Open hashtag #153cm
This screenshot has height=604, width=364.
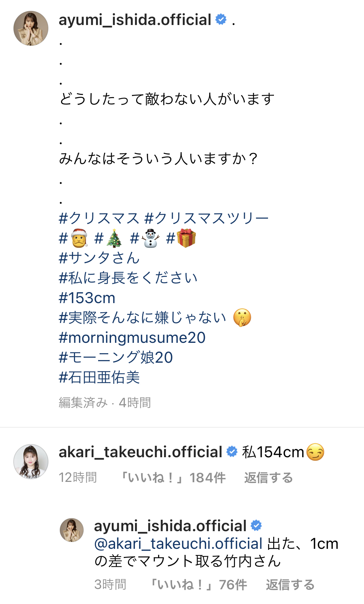(x=87, y=298)
